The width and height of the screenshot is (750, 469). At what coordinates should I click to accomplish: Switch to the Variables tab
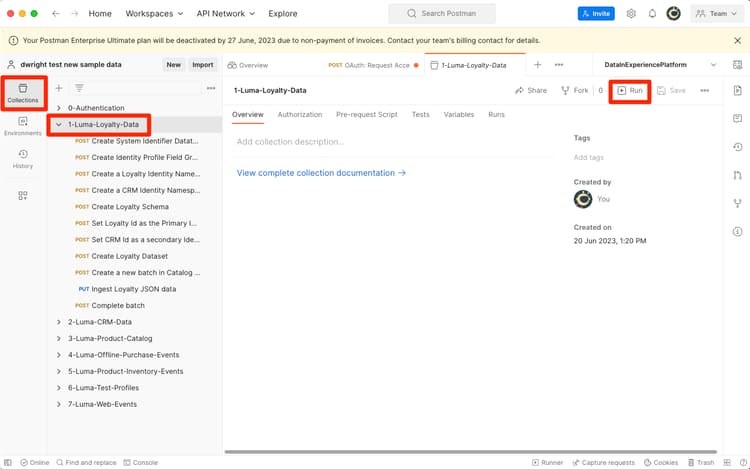coord(459,115)
